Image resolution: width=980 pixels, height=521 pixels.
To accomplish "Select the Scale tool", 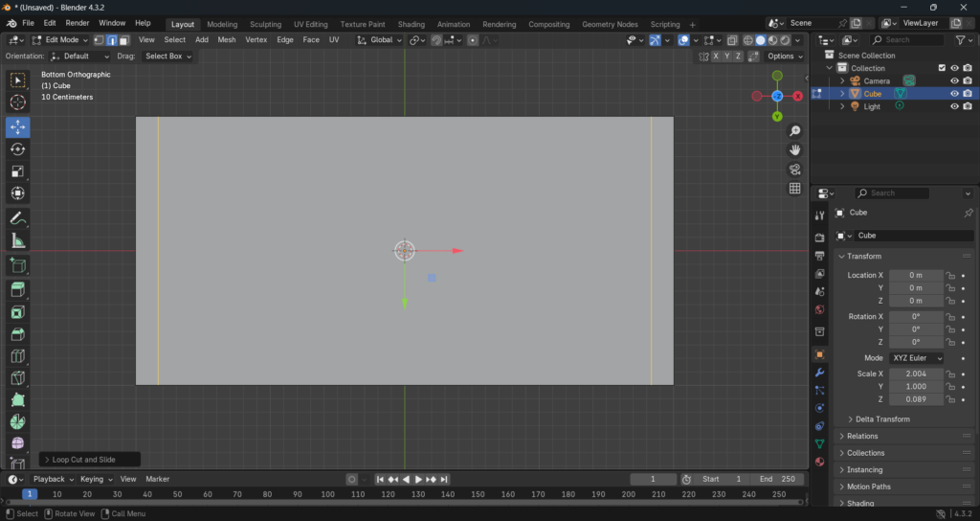I will (18, 171).
